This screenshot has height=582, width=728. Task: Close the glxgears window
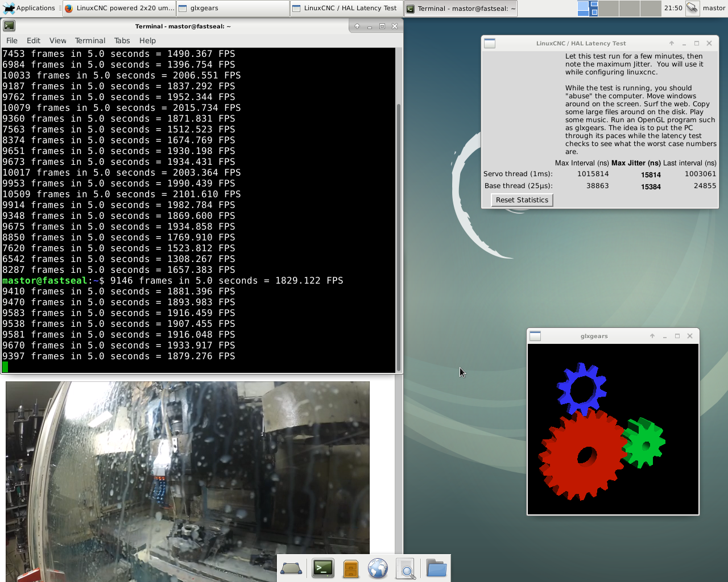(x=690, y=336)
